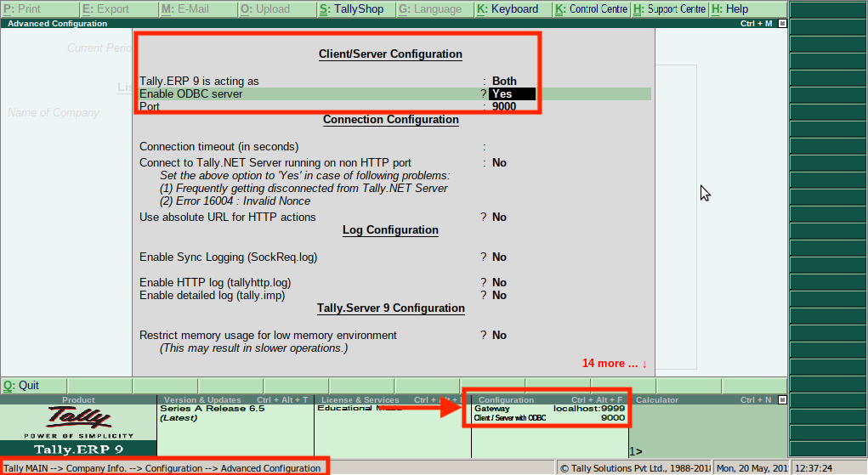This screenshot has height=475, width=868.
Task: Toggle Enable HTTP log value No
Action: 499,282
